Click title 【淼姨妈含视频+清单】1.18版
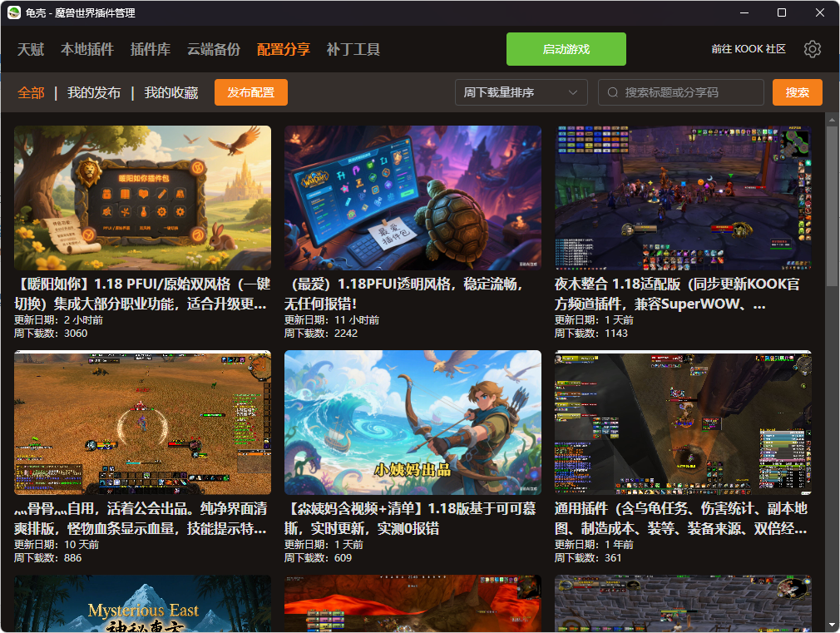 [x=410, y=518]
